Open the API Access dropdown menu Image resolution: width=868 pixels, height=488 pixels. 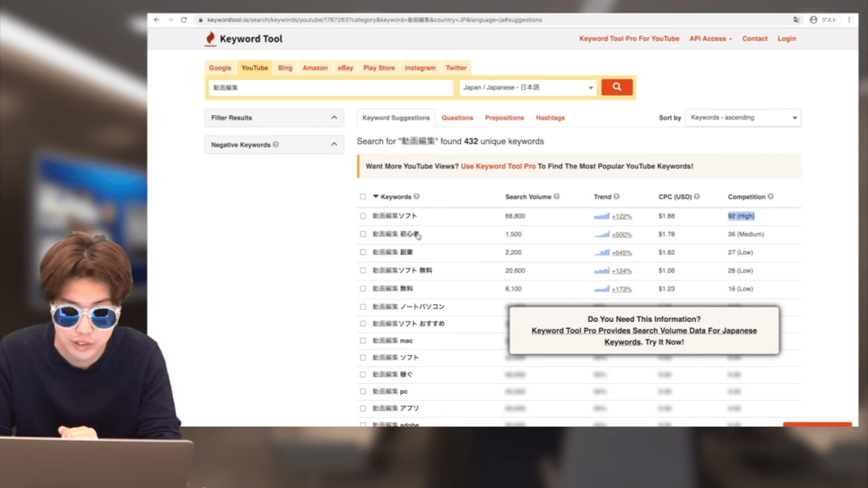coord(710,39)
